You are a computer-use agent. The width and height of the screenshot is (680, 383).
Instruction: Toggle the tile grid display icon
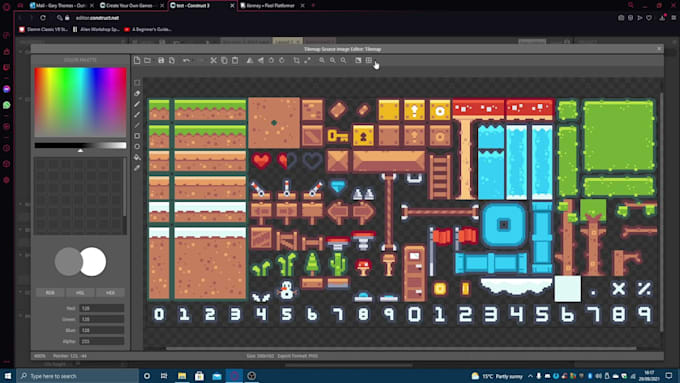tap(369, 60)
